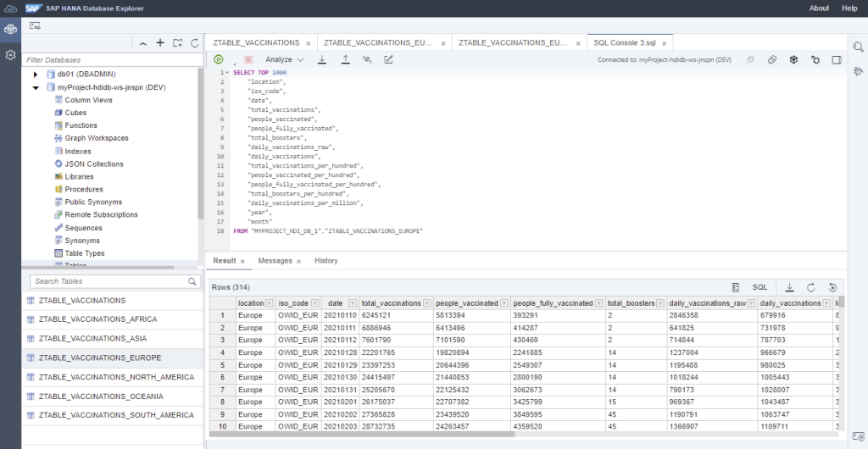
Task: Refresh the query results
Action: [x=811, y=287]
